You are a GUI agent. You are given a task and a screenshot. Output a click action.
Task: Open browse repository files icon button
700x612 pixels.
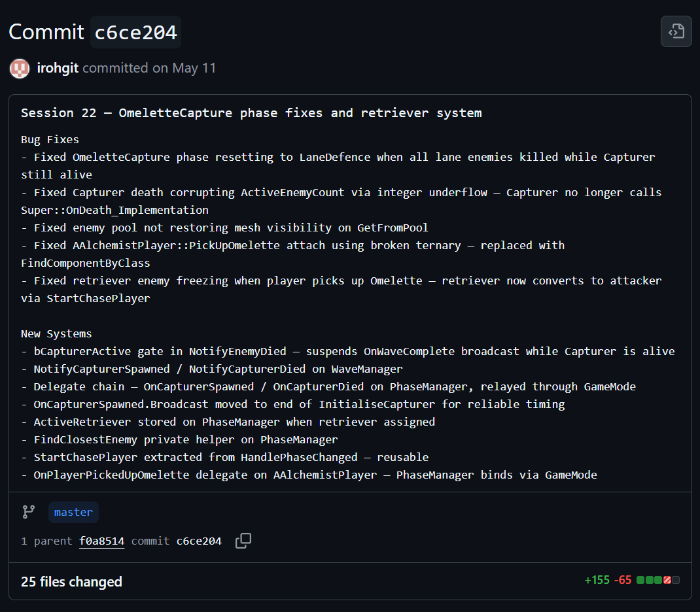point(676,31)
